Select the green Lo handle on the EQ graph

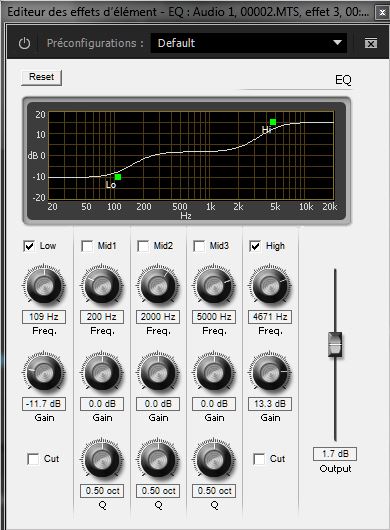pos(118,177)
